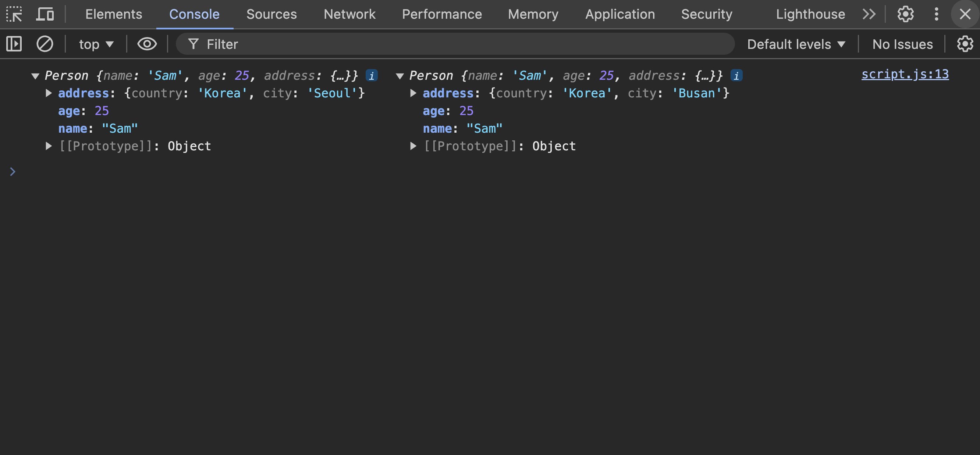Open the Default levels dropdown
The height and width of the screenshot is (455, 980).
click(x=796, y=44)
